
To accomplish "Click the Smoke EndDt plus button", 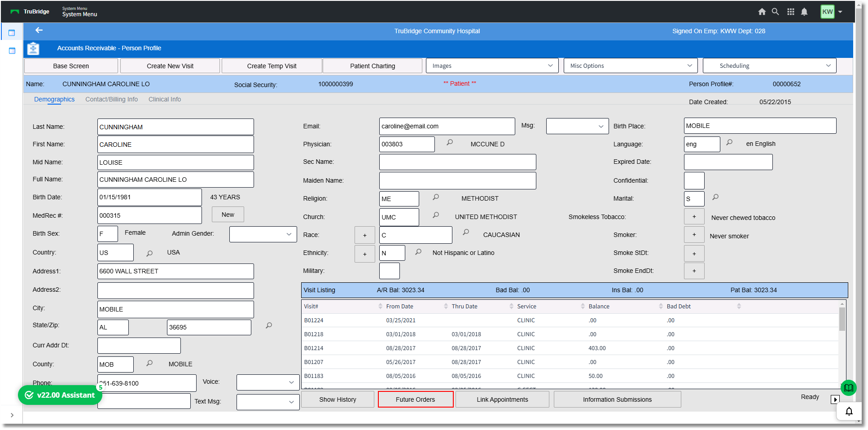I will (694, 271).
